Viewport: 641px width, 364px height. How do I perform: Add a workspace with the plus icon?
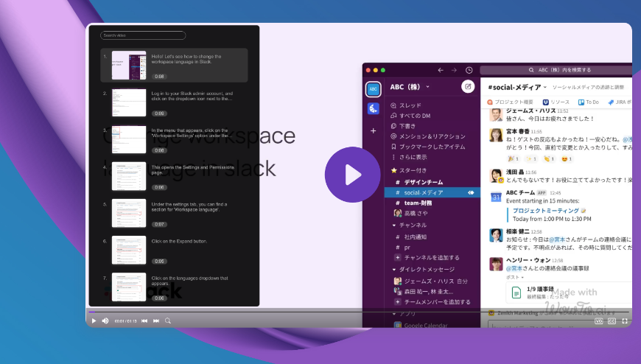point(374,131)
